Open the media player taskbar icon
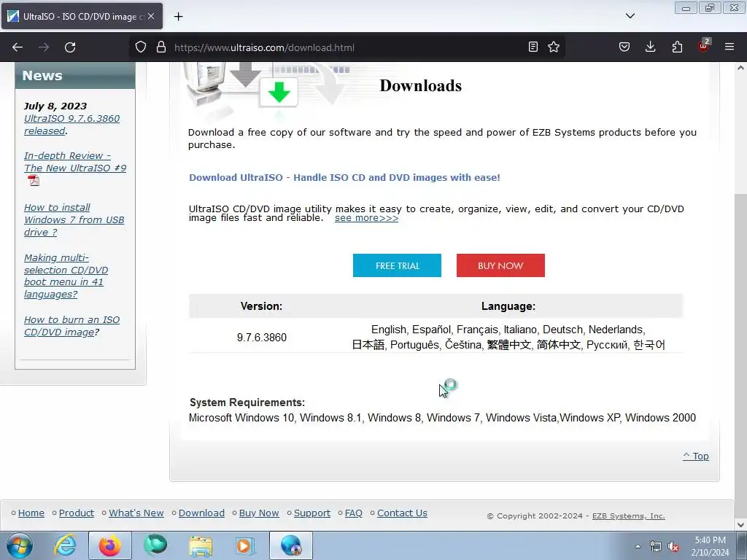 pos(245,545)
